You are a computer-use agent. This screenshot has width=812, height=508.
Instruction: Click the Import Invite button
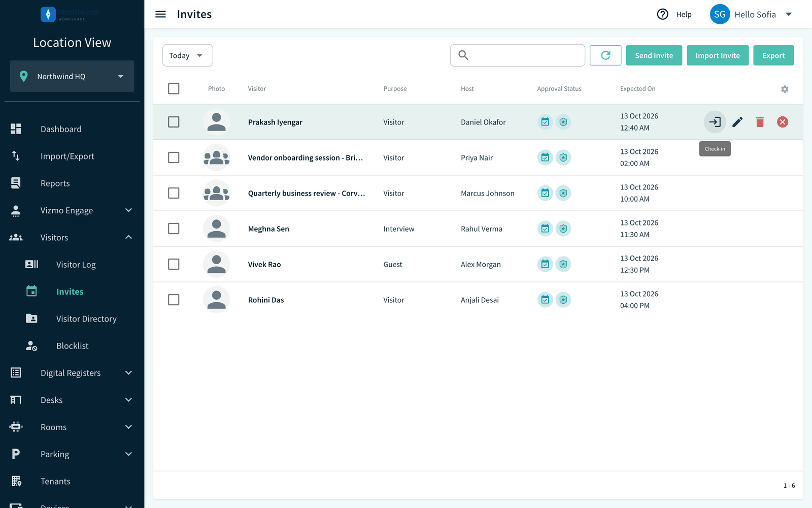718,55
